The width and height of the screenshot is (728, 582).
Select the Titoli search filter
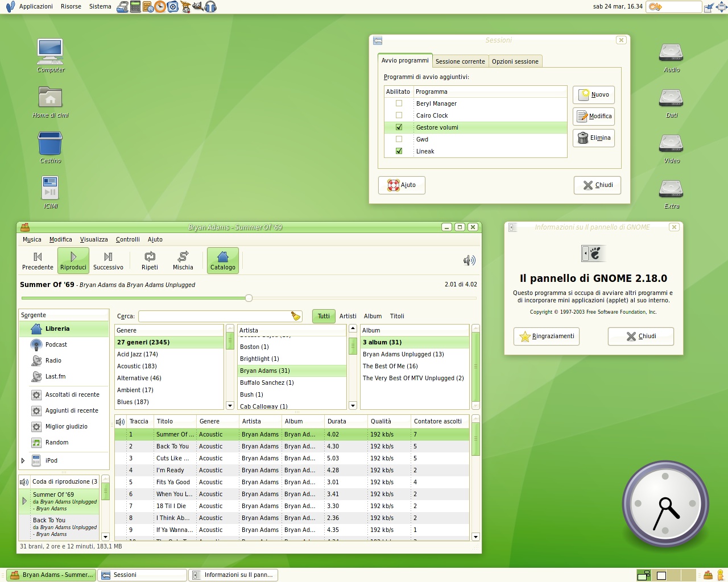click(397, 316)
